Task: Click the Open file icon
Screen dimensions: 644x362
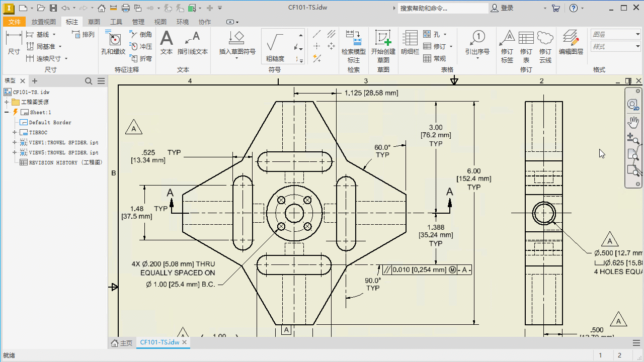Action: coord(41,8)
